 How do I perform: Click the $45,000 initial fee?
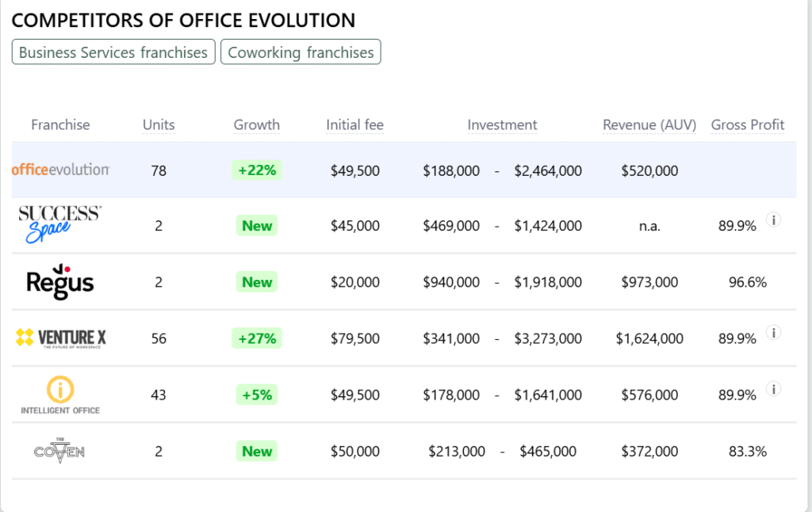(x=355, y=226)
